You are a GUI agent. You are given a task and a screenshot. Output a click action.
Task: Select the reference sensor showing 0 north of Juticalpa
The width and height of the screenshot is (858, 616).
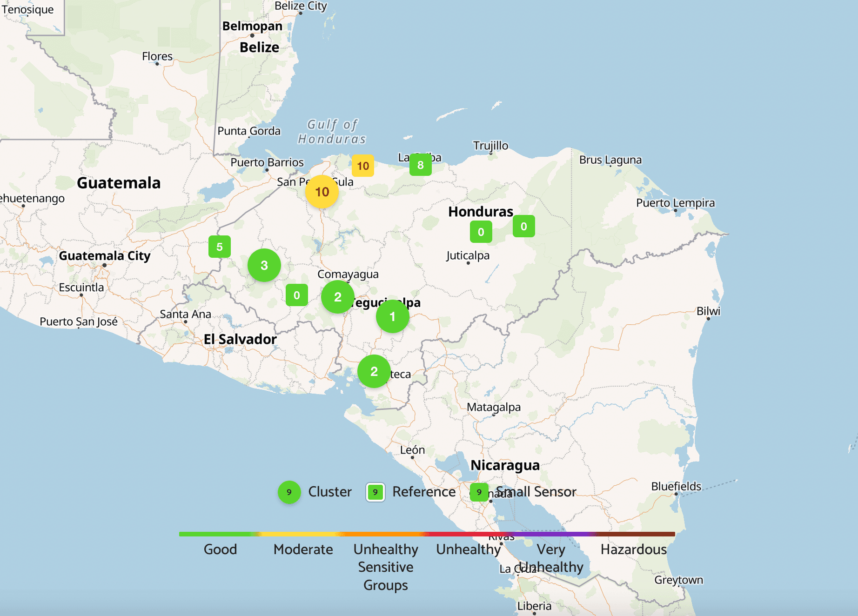click(x=481, y=232)
